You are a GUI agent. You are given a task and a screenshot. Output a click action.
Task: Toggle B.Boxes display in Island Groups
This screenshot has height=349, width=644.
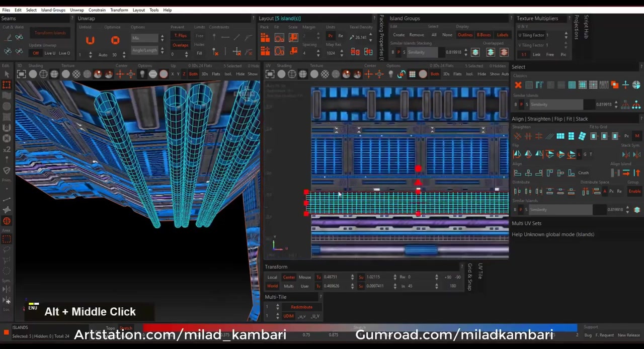tap(484, 35)
